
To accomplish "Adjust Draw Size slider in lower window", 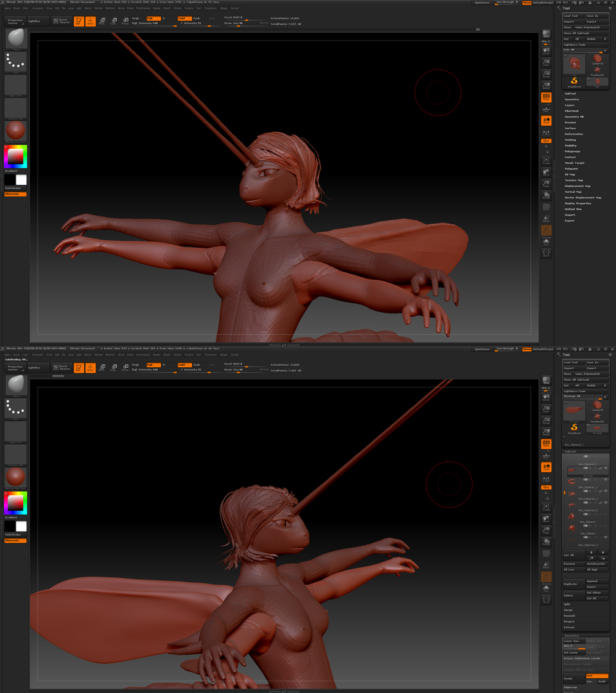I will coord(245,370).
